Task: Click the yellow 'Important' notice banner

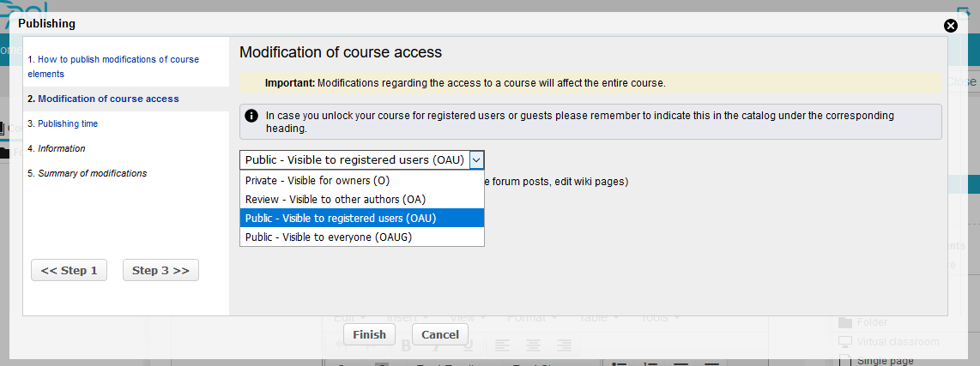Action: point(590,83)
